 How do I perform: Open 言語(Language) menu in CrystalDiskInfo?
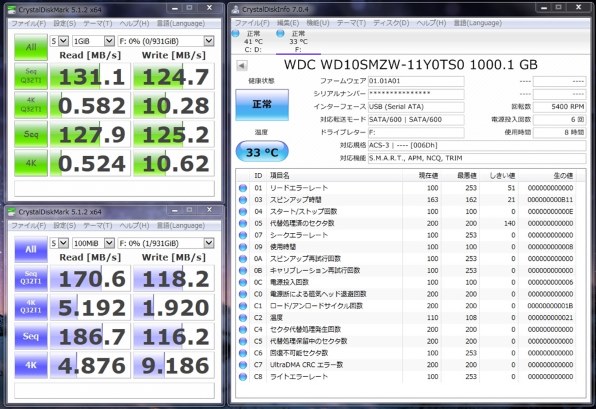477,23
